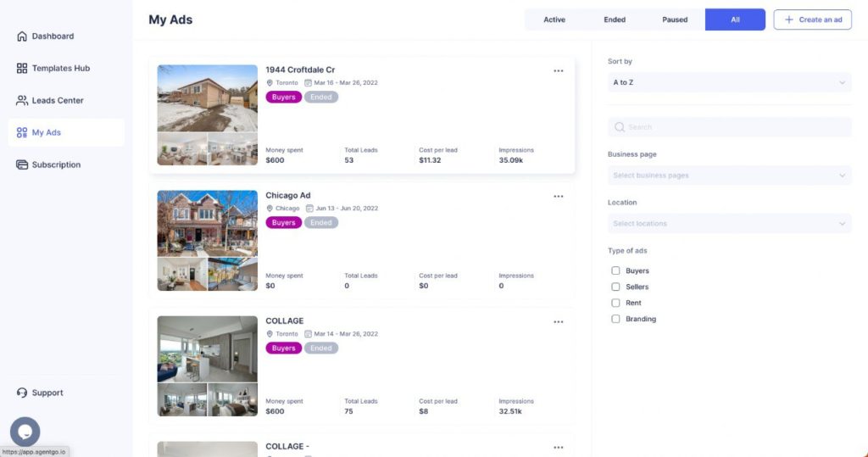The width and height of the screenshot is (868, 457).
Task: Click the Templates Hub grid icon
Action: pyautogui.click(x=21, y=68)
